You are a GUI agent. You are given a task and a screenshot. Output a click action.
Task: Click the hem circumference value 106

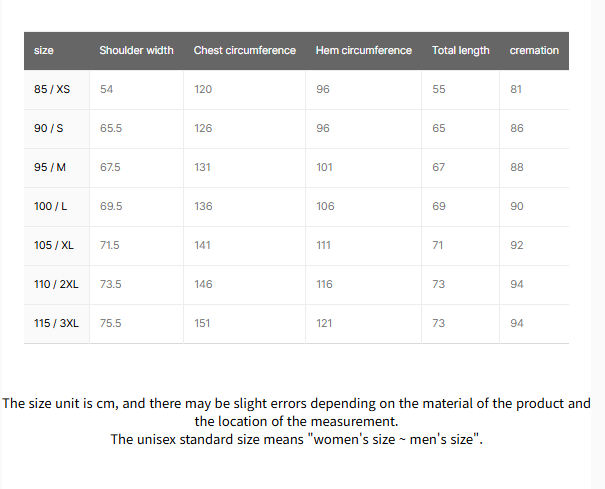(324, 206)
